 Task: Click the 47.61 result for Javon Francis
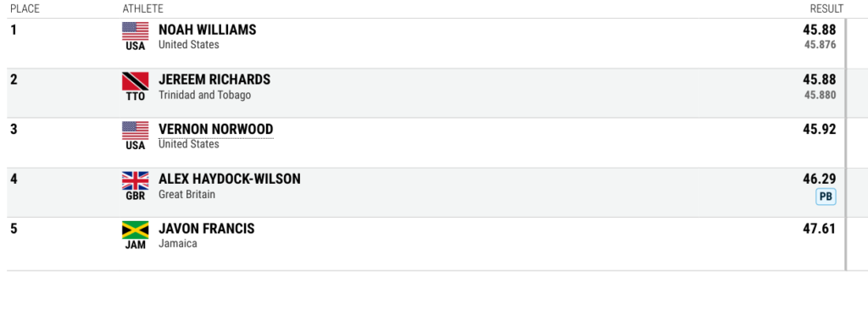(x=820, y=229)
